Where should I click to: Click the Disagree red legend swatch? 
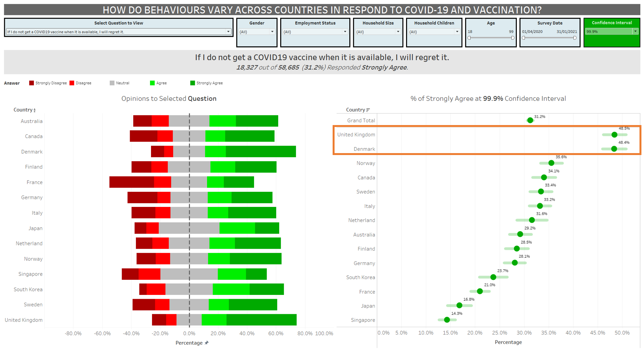(x=72, y=83)
